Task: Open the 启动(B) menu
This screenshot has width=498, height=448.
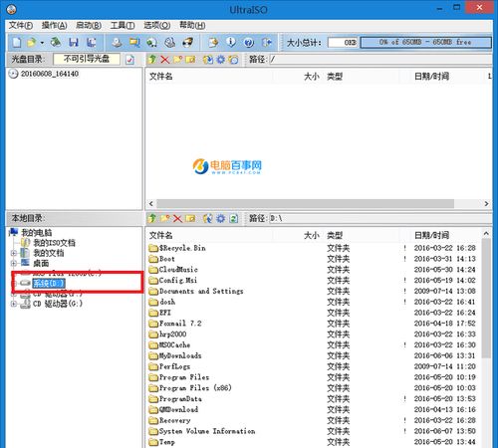Action: pos(89,25)
